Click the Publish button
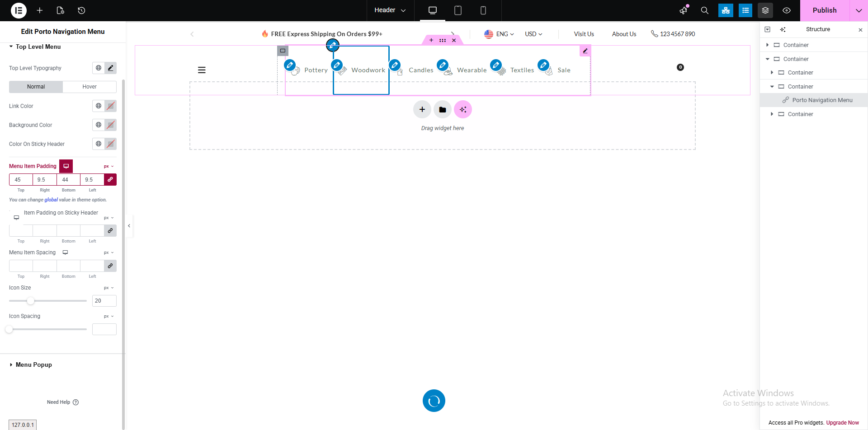 (x=825, y=10)
